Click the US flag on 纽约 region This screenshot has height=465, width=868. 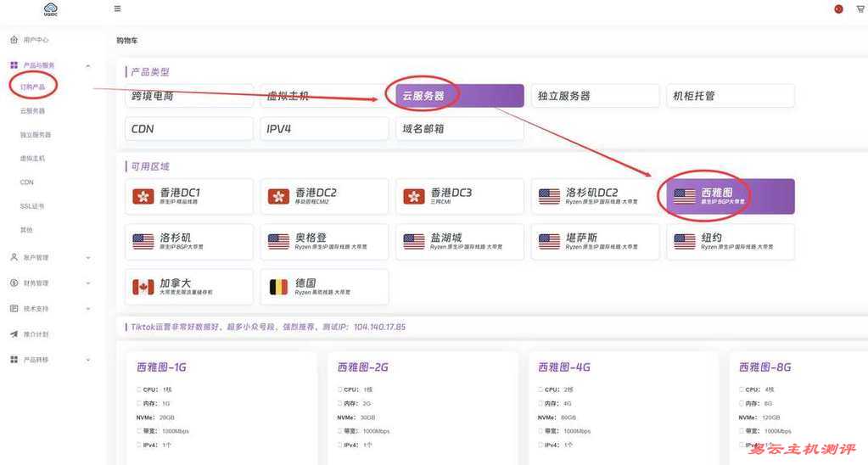[684, 241]
